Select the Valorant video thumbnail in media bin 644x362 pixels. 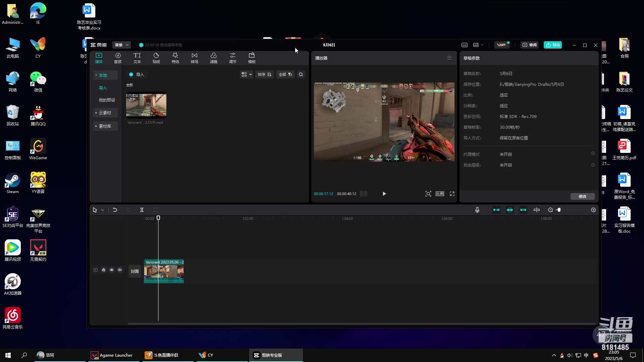click(146, 105)
